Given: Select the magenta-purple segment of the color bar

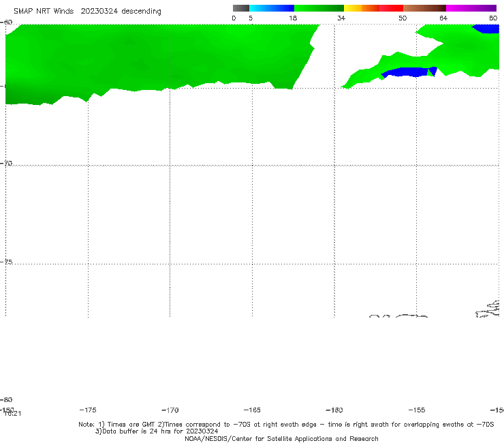Looking at the screenshot, I should click(x=471, y=8).
